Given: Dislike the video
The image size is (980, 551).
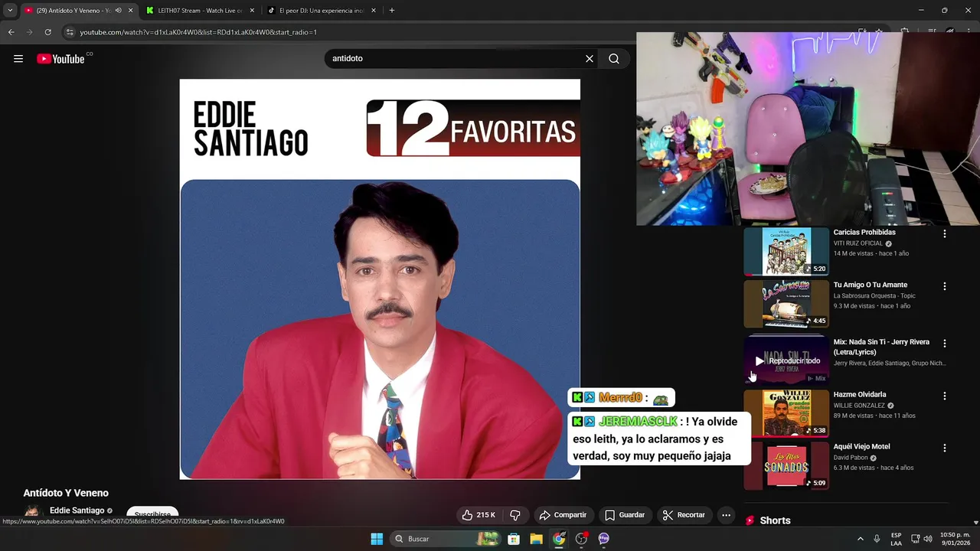Looking at the screenshot, I should click(x=515, y=515).
